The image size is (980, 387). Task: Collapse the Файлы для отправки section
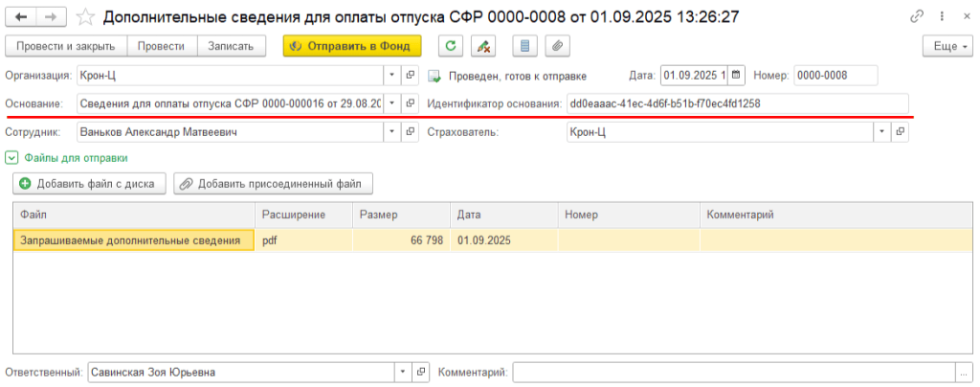tap(11, 158)
